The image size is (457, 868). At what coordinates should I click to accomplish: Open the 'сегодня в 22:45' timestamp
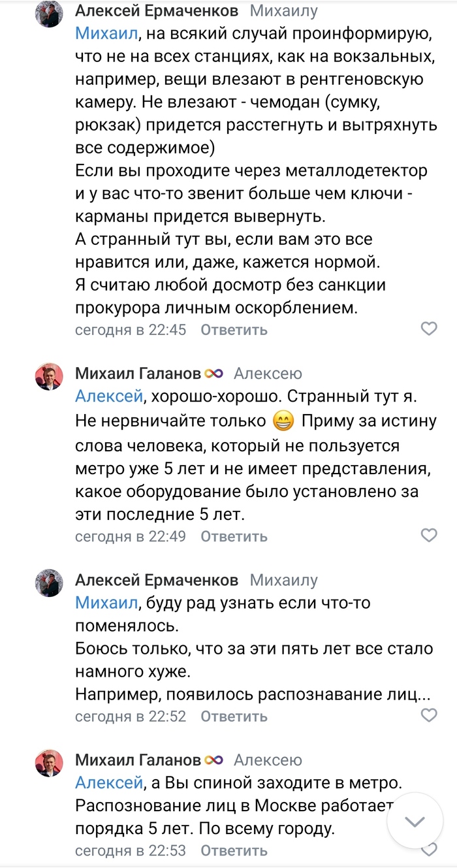coord(131,330)
